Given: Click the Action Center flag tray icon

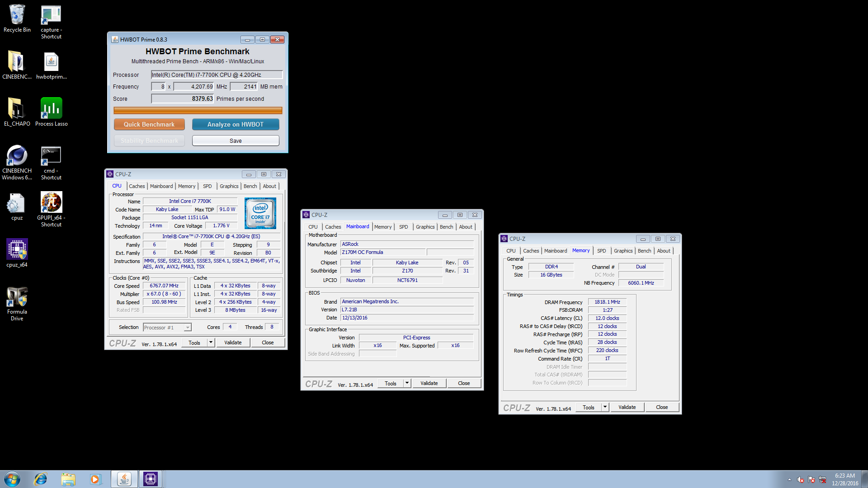Looking at the screenshot, I should click(x=811, y=479).
